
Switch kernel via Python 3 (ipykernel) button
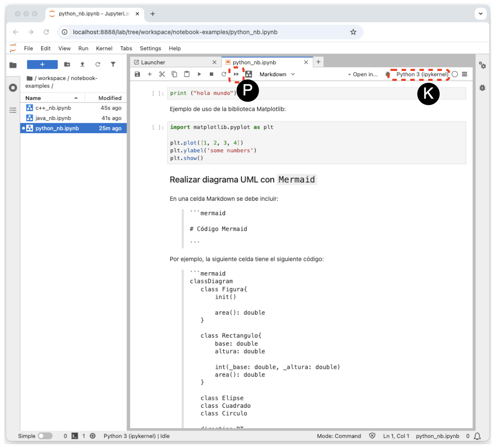[422, 74]
